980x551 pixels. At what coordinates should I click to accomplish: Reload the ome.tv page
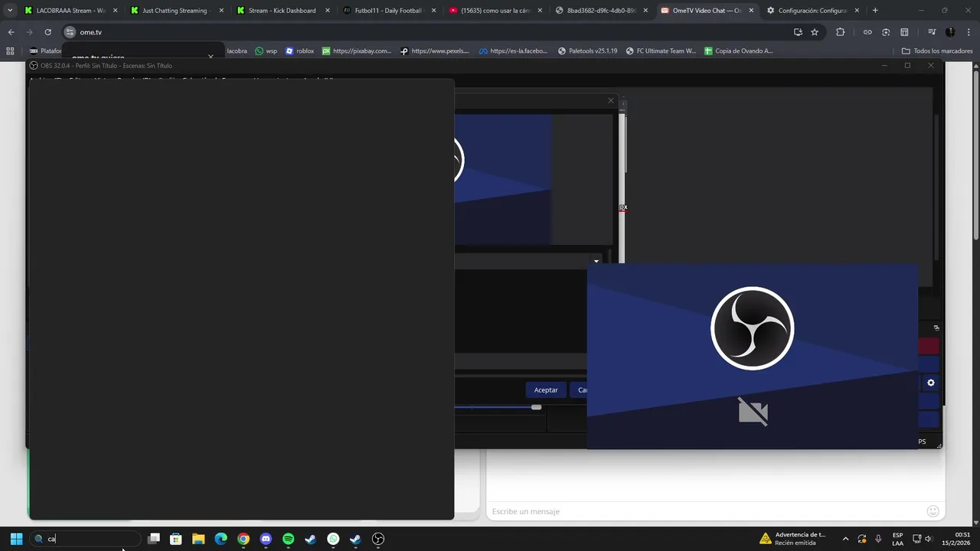47,32
